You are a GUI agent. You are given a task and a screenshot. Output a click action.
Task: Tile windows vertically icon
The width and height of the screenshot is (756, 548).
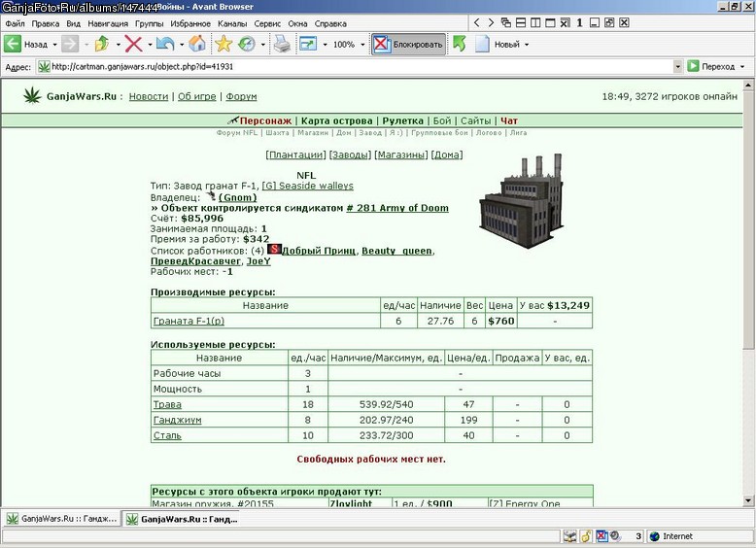coord(535,22)
